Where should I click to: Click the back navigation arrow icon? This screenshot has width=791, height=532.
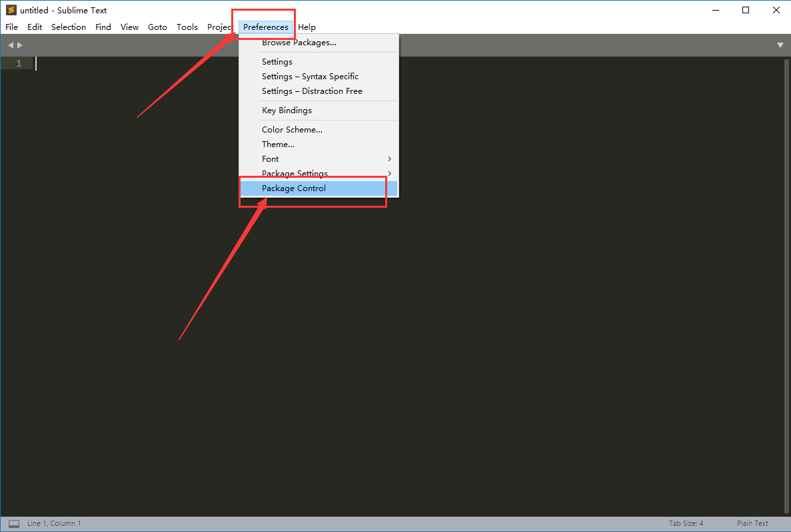click(x=10, y=45)
